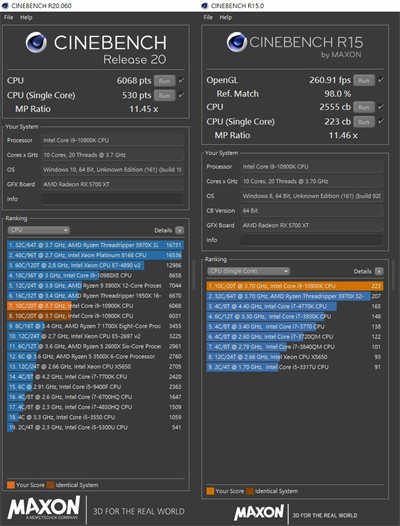Select rank 13 Xeon X5650 row in R20

coord(95,367)
